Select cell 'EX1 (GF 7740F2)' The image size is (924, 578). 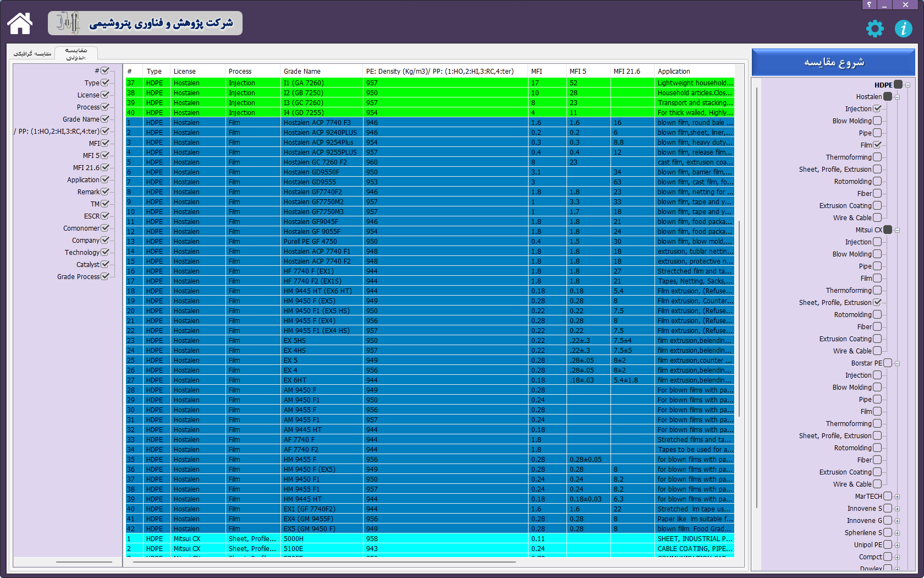322,509
